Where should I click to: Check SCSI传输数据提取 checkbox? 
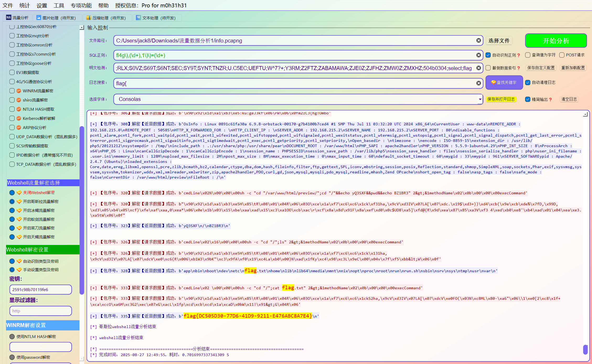click(12, 146)
